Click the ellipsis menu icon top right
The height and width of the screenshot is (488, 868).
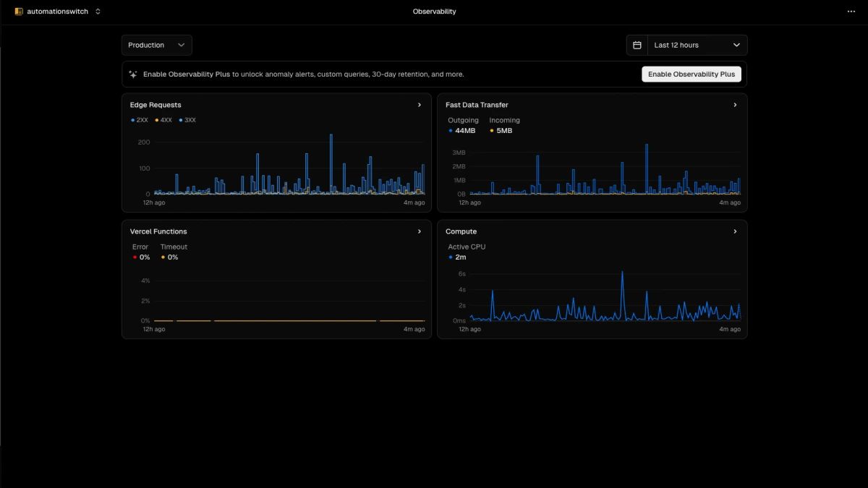(851, 11)
